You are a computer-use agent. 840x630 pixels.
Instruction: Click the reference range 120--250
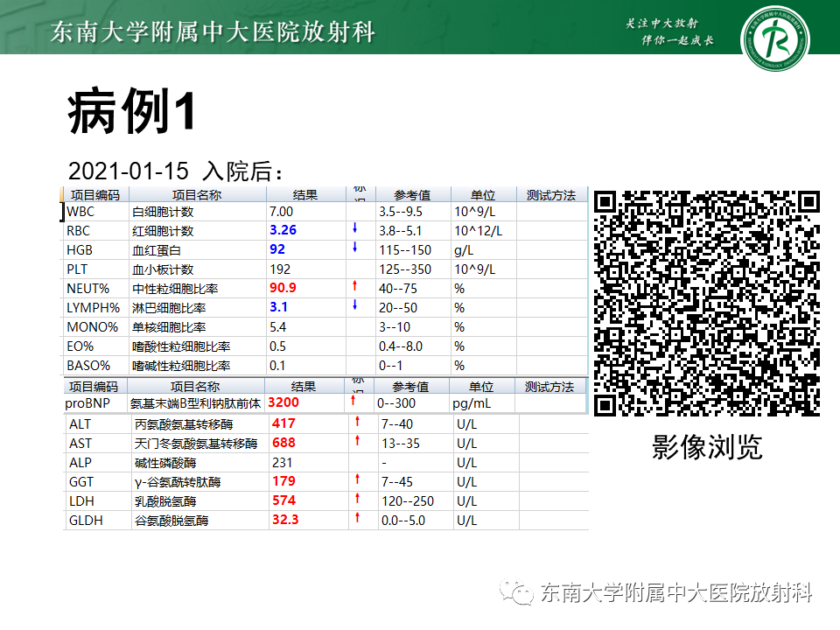[x=408, y=501]
